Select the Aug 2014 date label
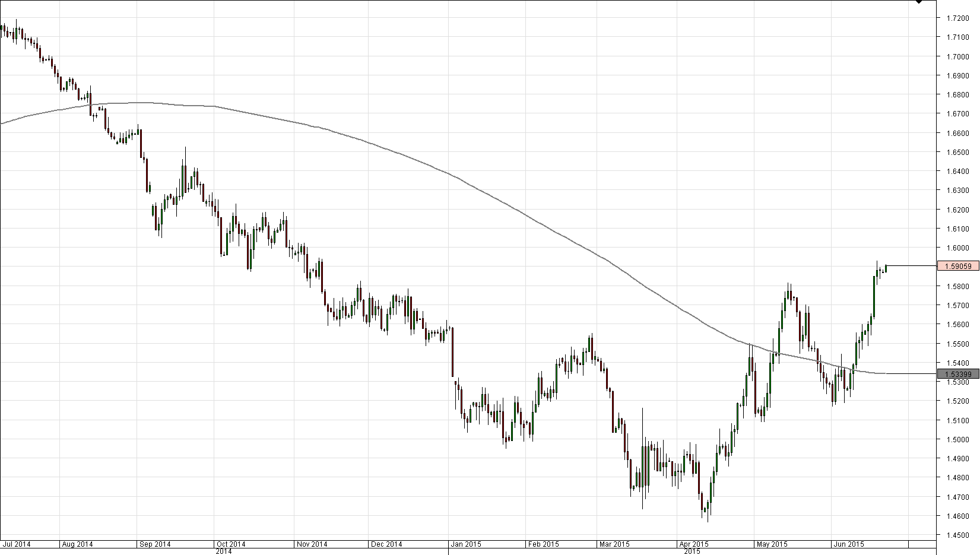The height and width of the screenshot is (555, 980). (x=77, y=544)
